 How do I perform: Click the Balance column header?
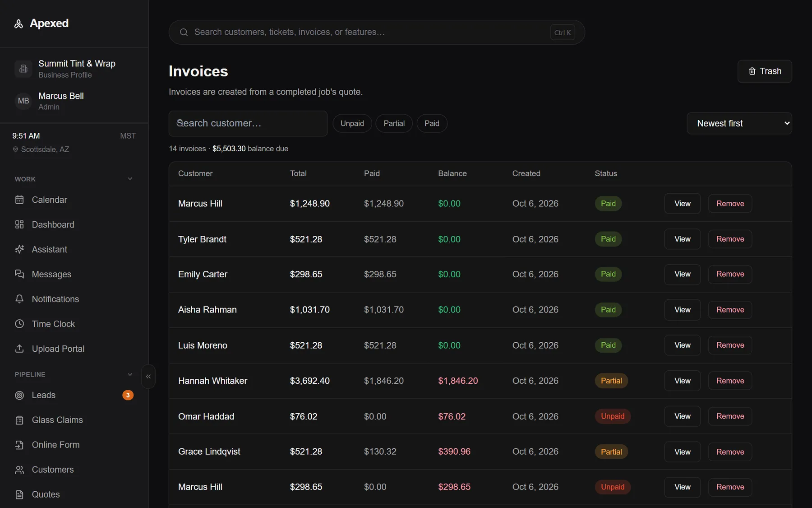[x=452, y=173]
